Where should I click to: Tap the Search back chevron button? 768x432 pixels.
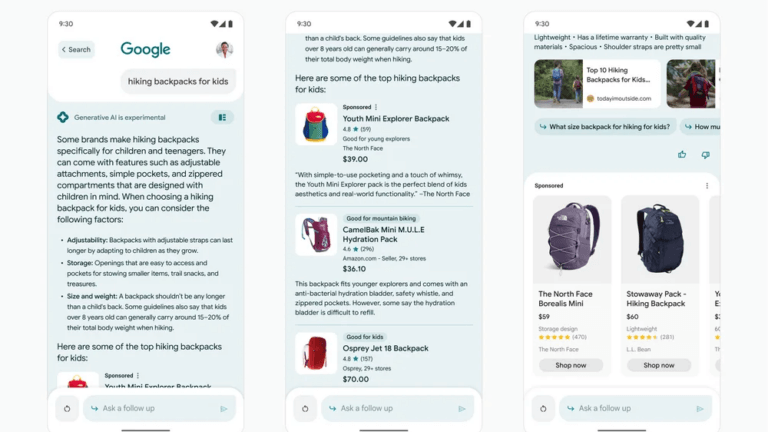tap(75, 49)
